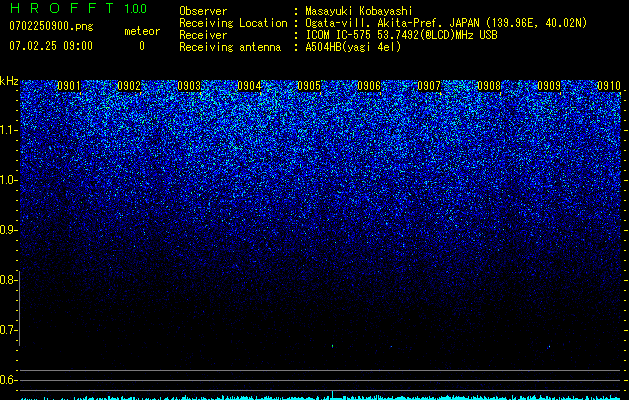Click the 0906 time marker
The height and width of the screenshot is (400, 629).
click(x=369, y=86)
